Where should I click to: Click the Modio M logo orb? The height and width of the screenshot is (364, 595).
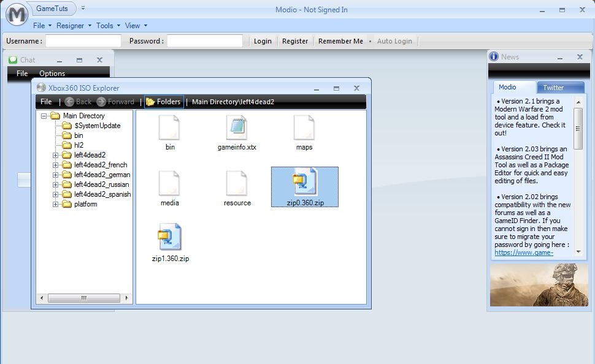click(x=17, y=15)
